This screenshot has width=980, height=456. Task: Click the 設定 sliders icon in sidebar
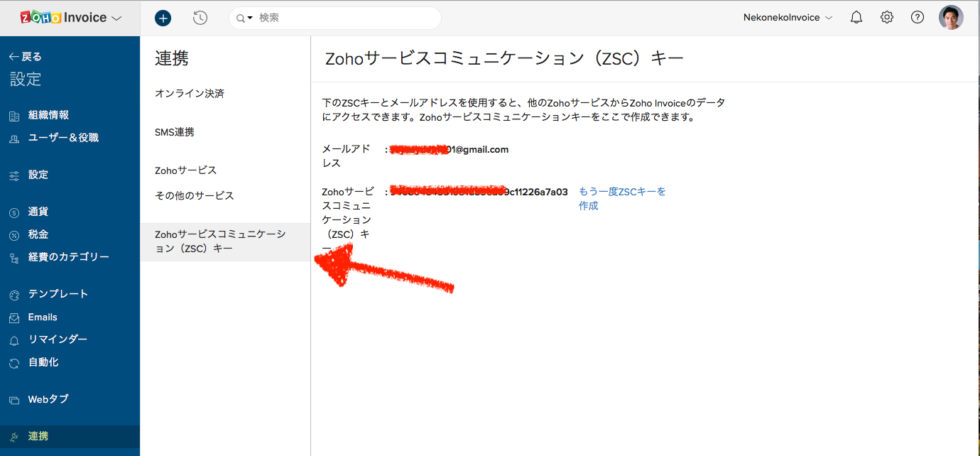(14, 175)
